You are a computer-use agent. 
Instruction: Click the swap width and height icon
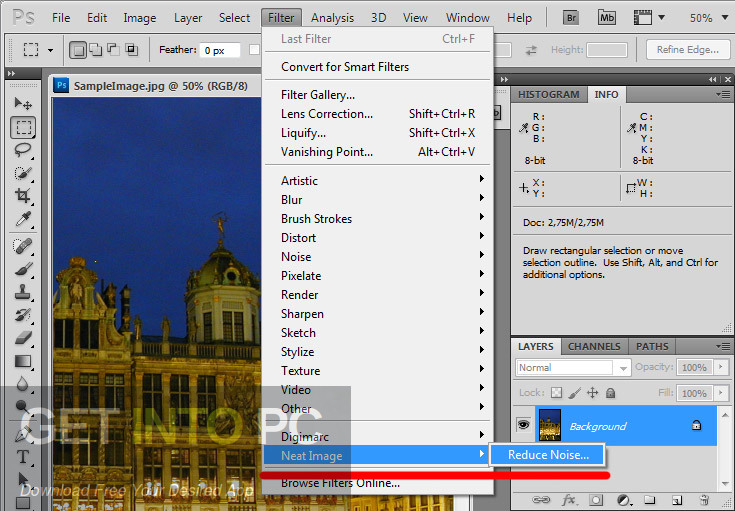coord(531,50)
